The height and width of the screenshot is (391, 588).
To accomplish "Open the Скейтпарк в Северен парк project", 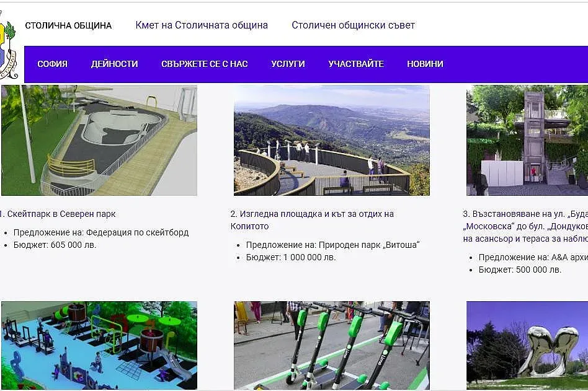I will [59, 213].
